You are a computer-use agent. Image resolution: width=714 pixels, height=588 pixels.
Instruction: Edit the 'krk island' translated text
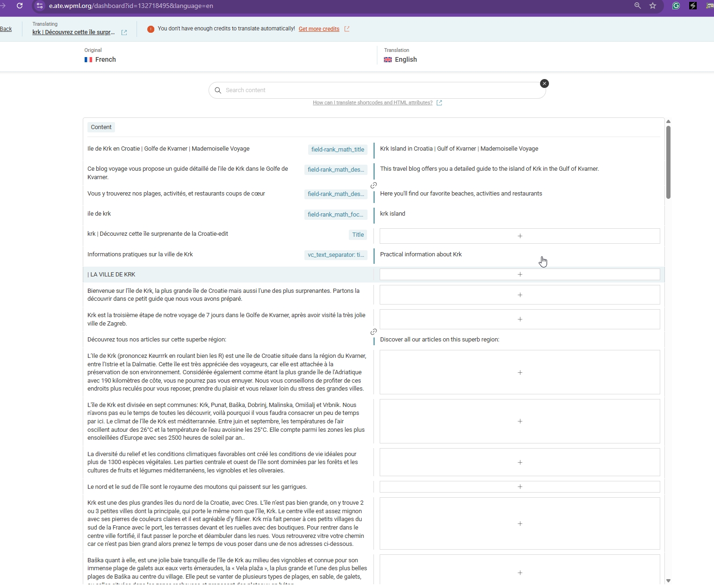point(393,214)
